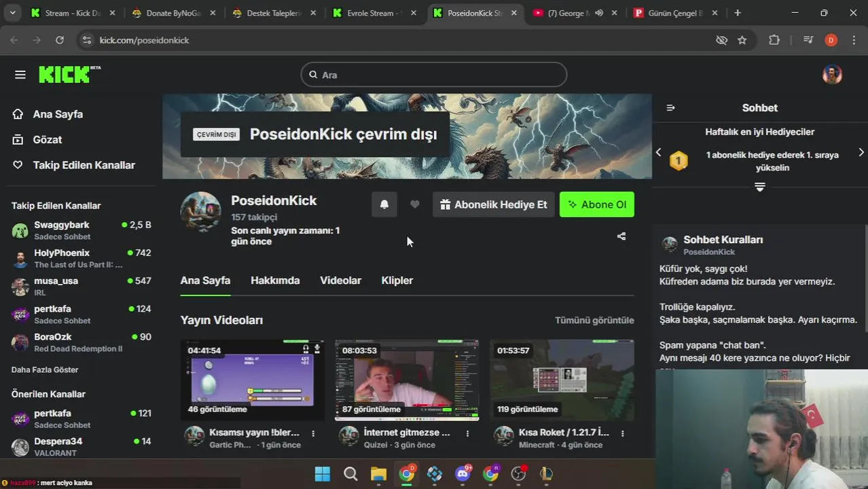Image resolution: width=868 pixels, height=489 pixels.
Task: Play the 08:03:53 stream video thumbnail
Action: tap(407, 380)
